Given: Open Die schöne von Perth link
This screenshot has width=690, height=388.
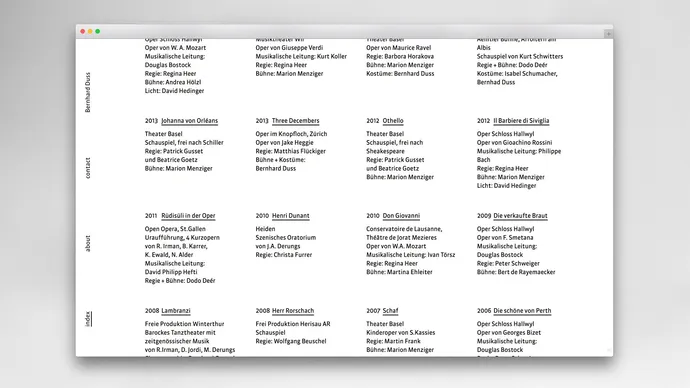Looking at the screenshot, I should coord(522,311).
